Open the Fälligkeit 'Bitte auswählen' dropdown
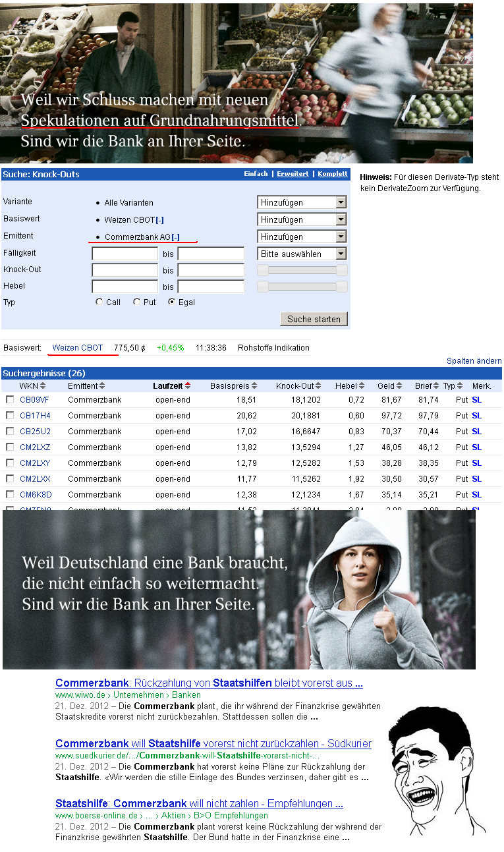Image resolution: width=504 pixels, height=852 pixels. coord(302,254)
